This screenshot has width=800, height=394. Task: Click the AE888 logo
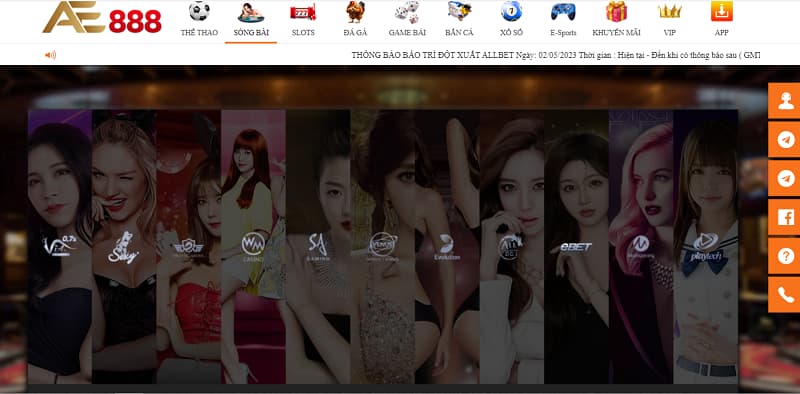102,18
